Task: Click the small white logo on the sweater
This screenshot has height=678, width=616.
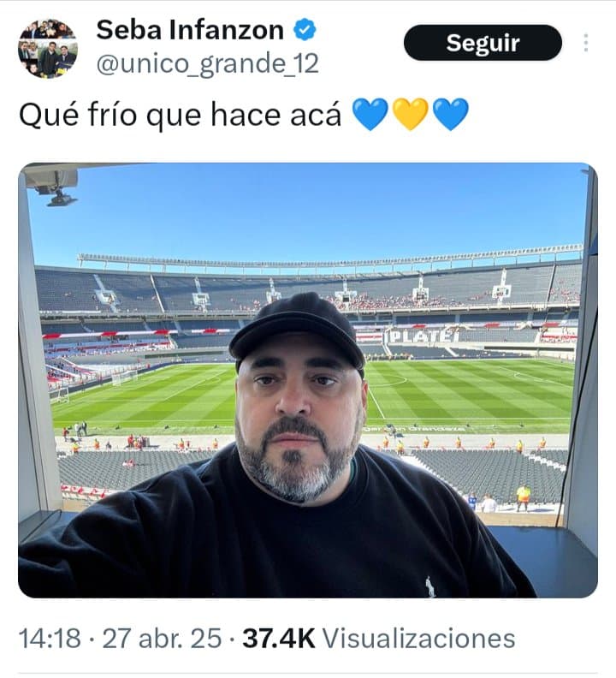Action: pyautogui.click(x=429, y=586)
